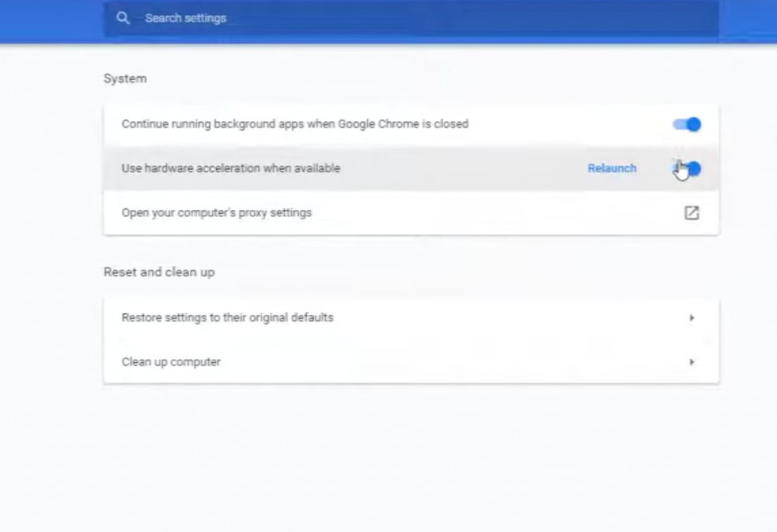
Task: Click 'Open your computer's proxy settings' text
Action: point(216,212)
